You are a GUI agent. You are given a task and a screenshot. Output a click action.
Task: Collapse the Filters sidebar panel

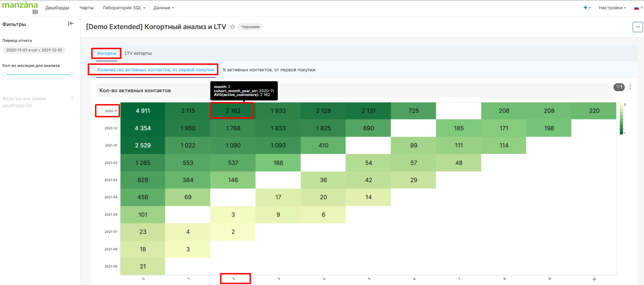(71, 24)
